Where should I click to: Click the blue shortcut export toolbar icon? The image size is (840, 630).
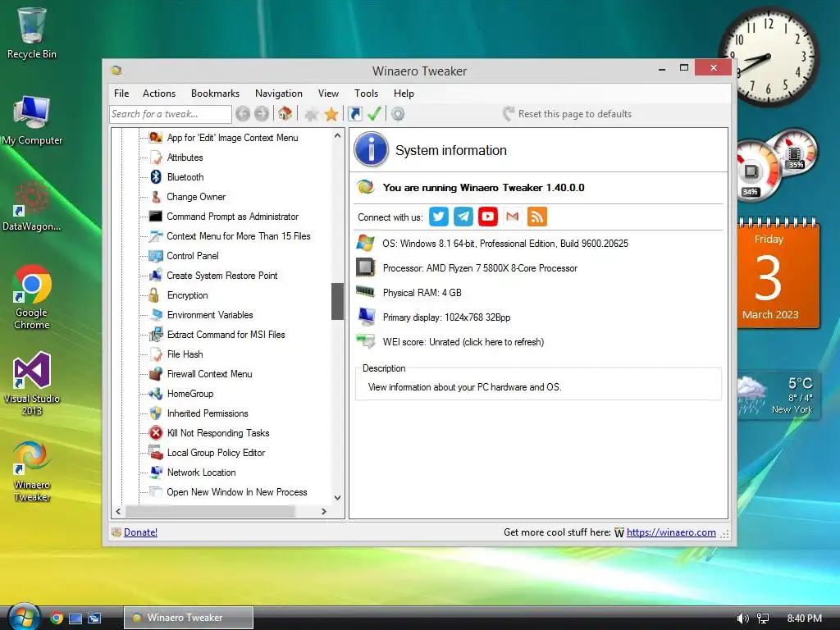tap(354, 113)
